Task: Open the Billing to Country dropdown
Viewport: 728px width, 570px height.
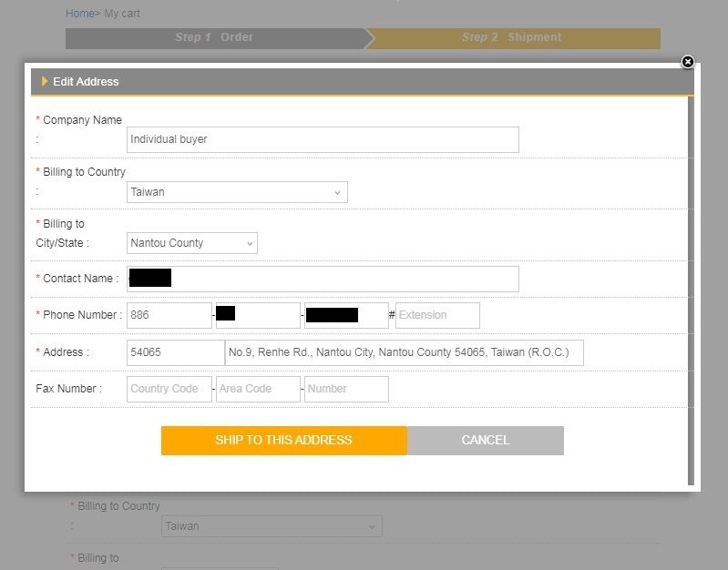Action: click(237, 192)
